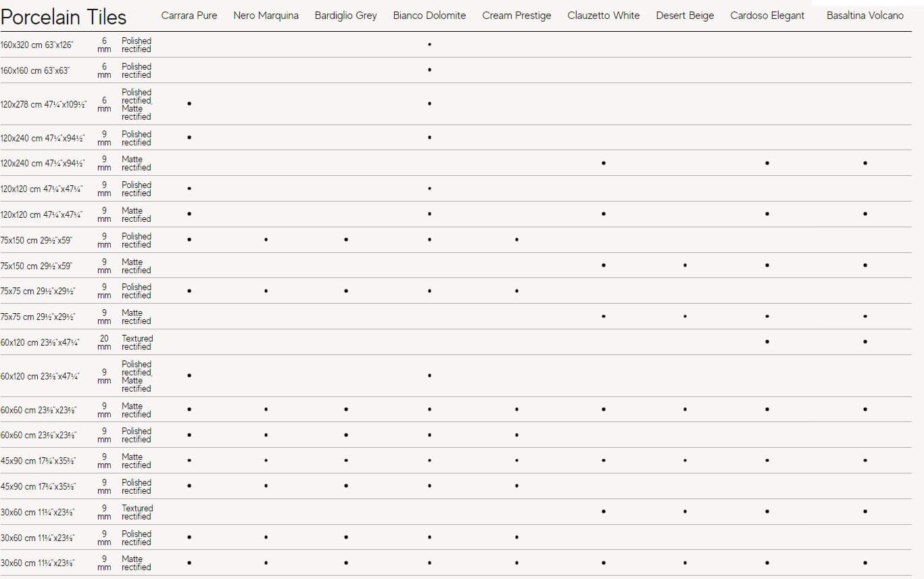The image size is (924, 579).
Task: Click the Basaltina Volcano column header
Action: [x=865, y=16]
